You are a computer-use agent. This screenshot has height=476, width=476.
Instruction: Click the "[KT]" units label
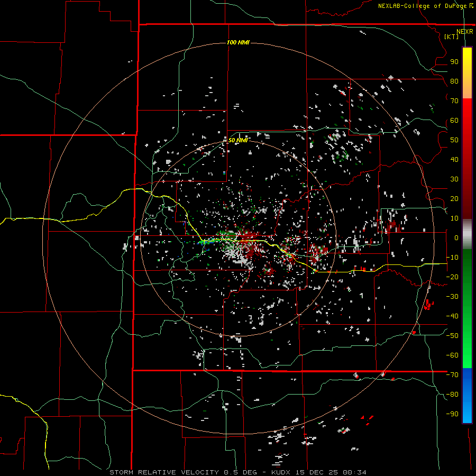coord(452,36)
